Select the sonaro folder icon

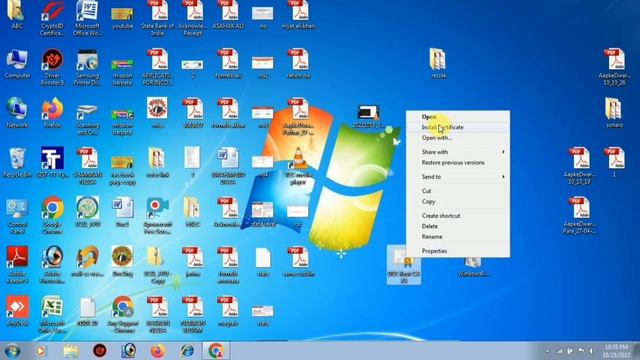point(614,113)
